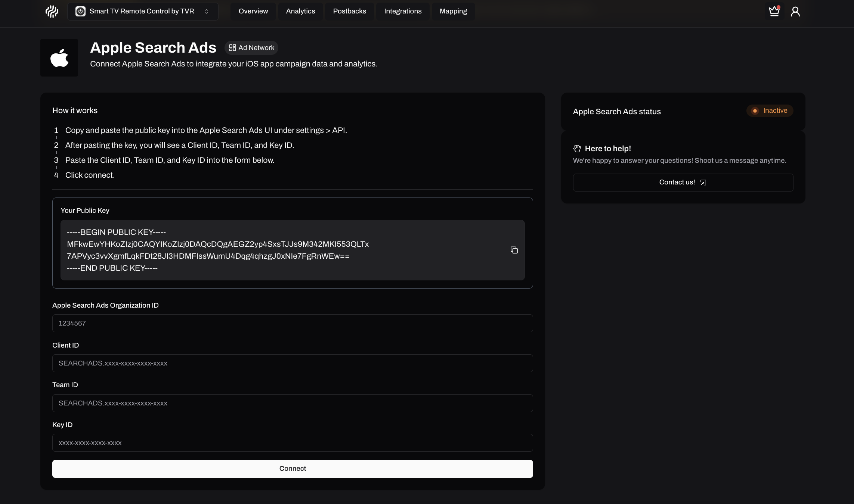Go to the Overview tab
Screen dimensions: 854x504
[x=253, y=11]
